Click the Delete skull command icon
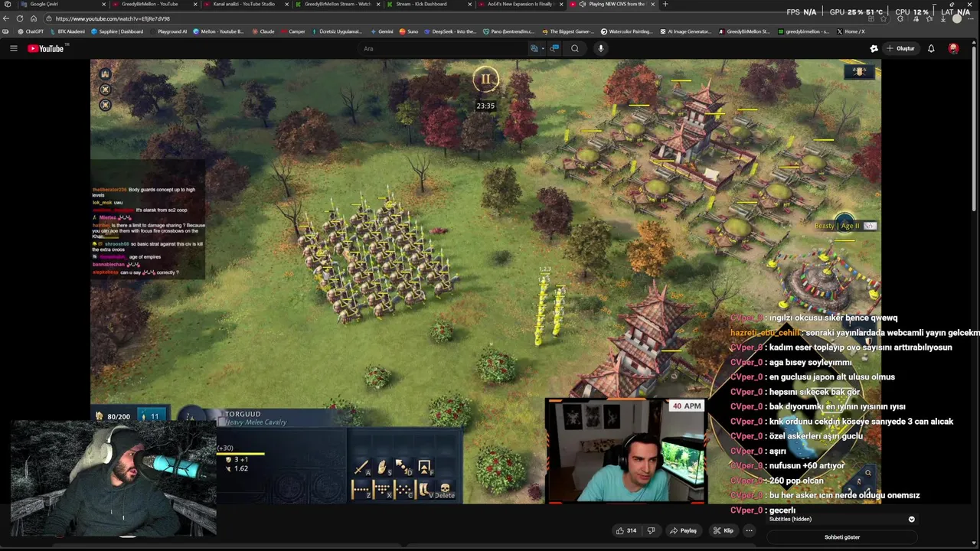Screen dimensions: 980x551 [445, 490]
